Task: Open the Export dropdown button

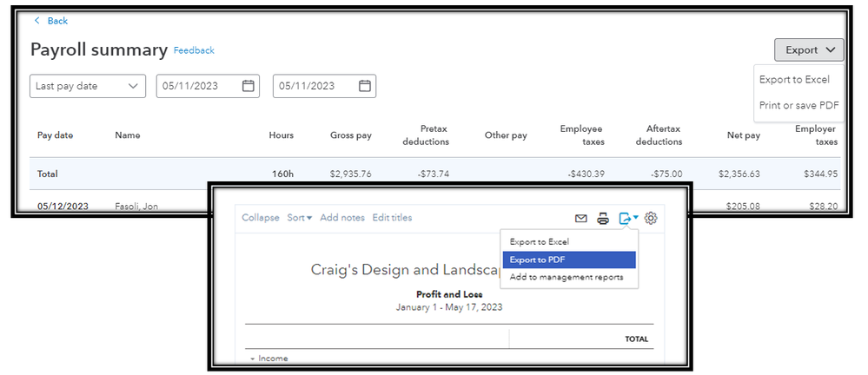Action: 809,49
